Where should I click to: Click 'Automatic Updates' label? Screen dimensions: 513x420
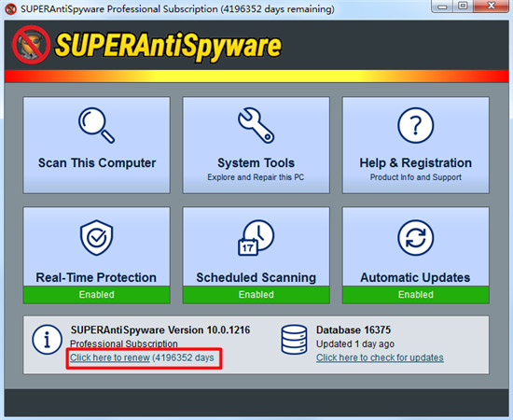pos(415,277)
